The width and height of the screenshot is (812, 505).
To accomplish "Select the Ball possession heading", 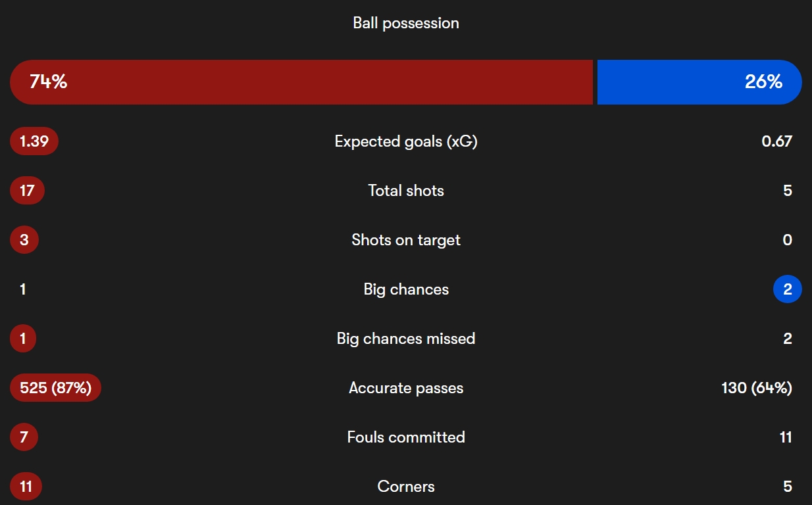I will click(406, 23).
